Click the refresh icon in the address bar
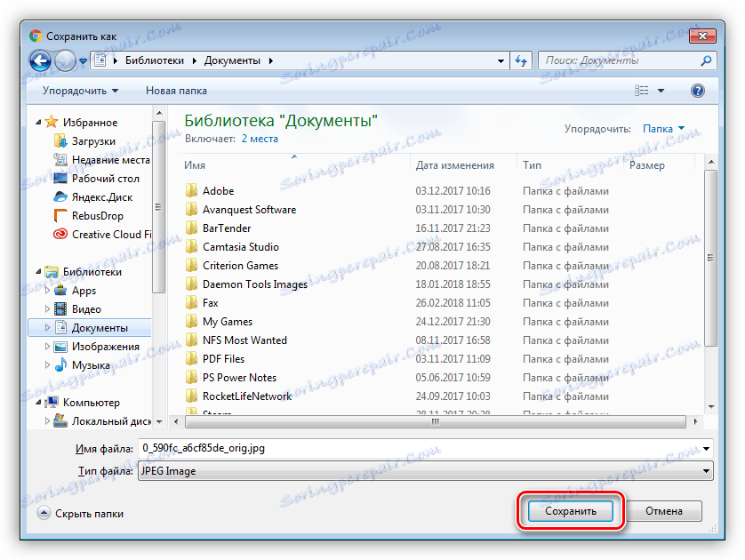 click(x=520, y=60)
